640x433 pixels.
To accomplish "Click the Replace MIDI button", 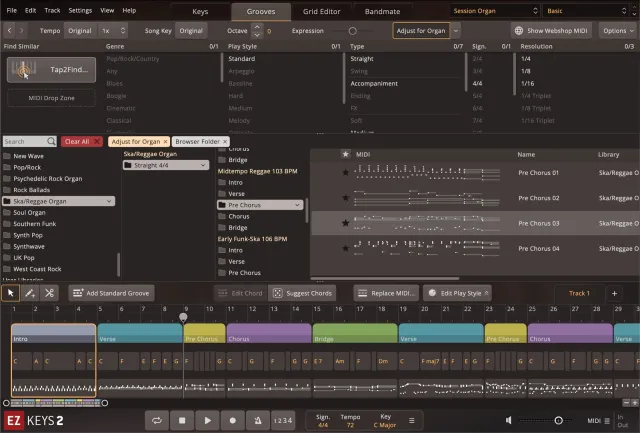I will click(386, 293).
